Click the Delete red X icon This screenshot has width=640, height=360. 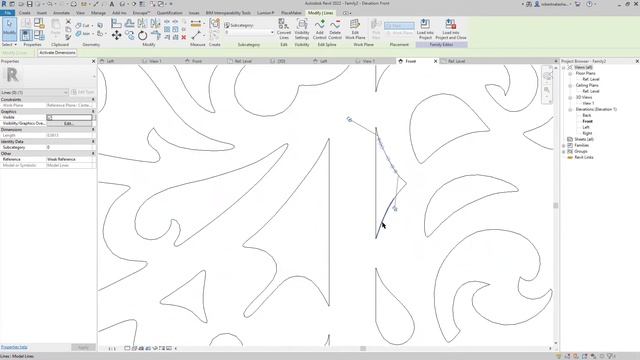coord(184,38)
